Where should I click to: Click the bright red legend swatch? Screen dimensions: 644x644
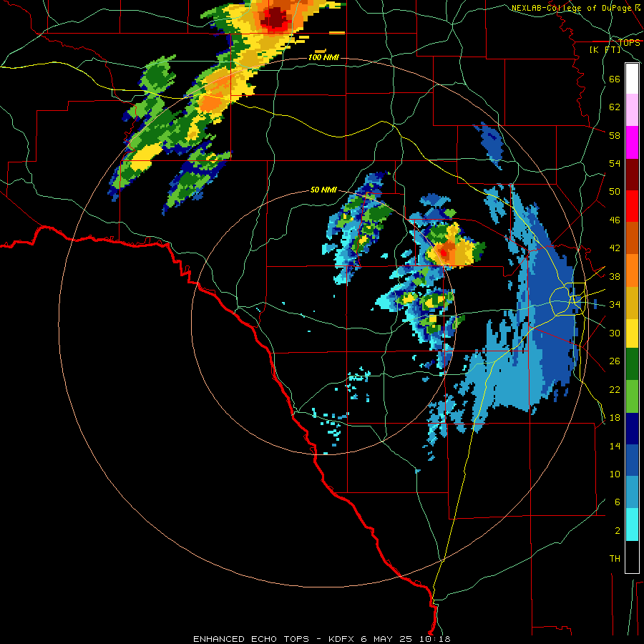[x=632, y=206]
